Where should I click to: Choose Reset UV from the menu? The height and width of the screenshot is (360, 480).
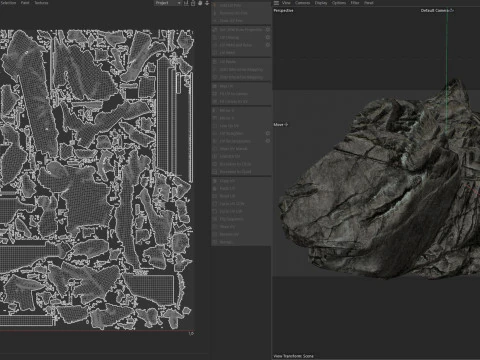click(241, 196)
